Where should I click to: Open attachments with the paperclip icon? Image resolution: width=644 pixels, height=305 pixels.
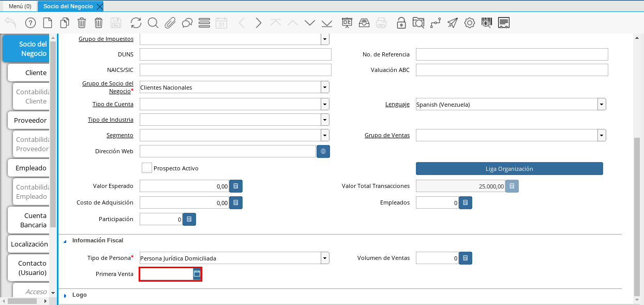click(170, 23)
